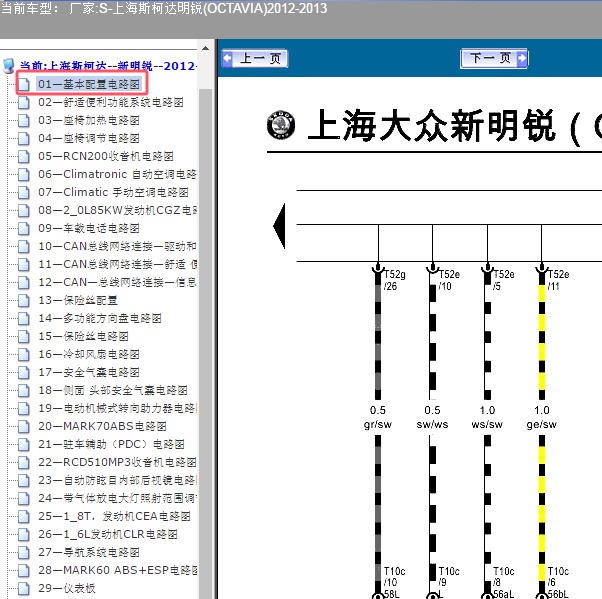The image size is (602, 599).
Task: Open 13—保险丝配置
Action: 78,300
